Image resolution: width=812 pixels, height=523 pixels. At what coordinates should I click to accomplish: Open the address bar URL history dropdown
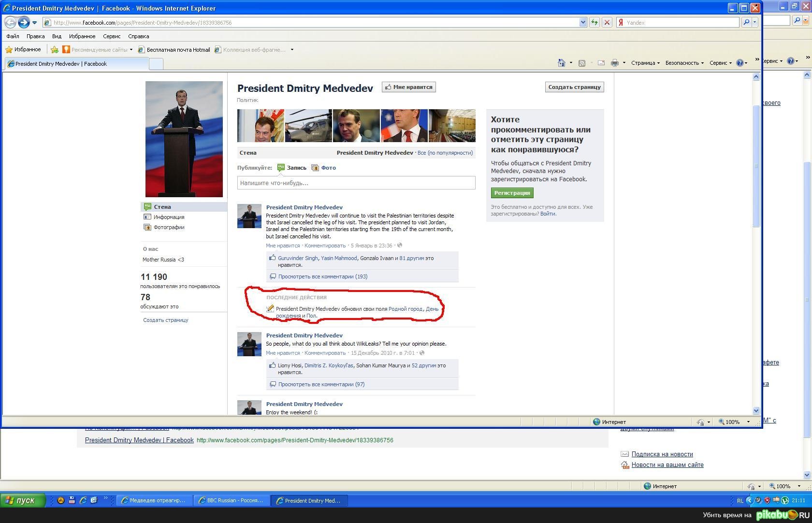pos(583,22)
